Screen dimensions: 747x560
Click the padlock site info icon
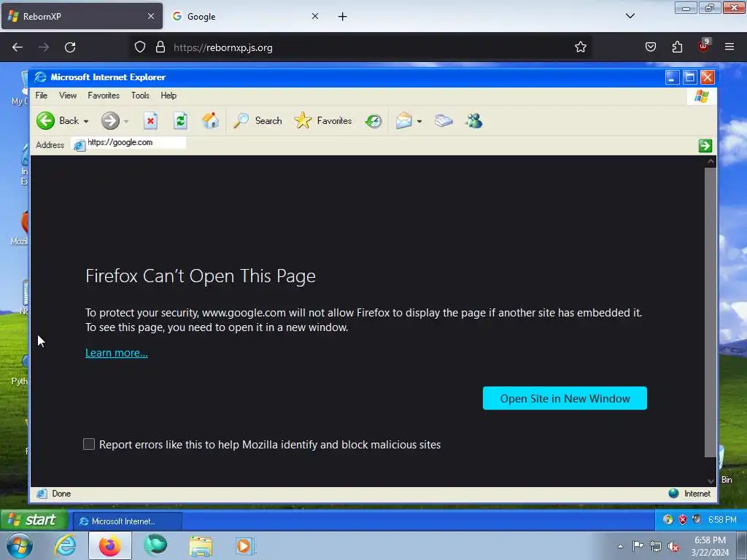pos(160,47)
